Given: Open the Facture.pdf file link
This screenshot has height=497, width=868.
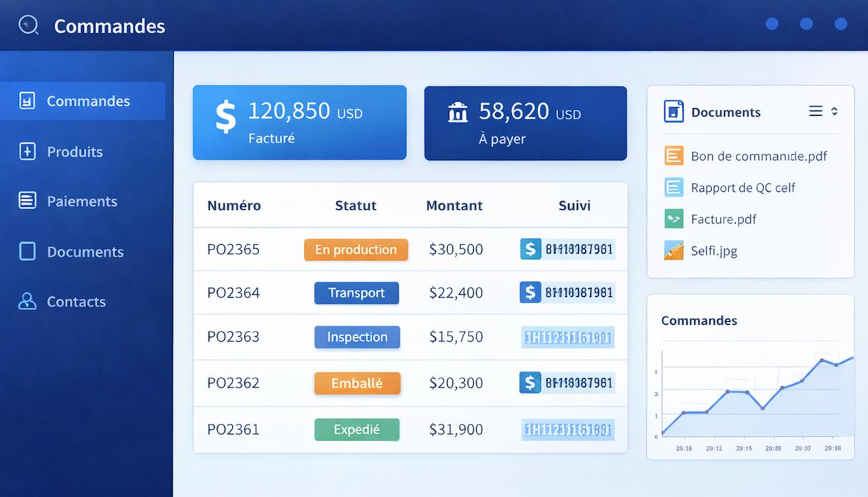Looking at the screenshot, I should [x=723, y=219].
